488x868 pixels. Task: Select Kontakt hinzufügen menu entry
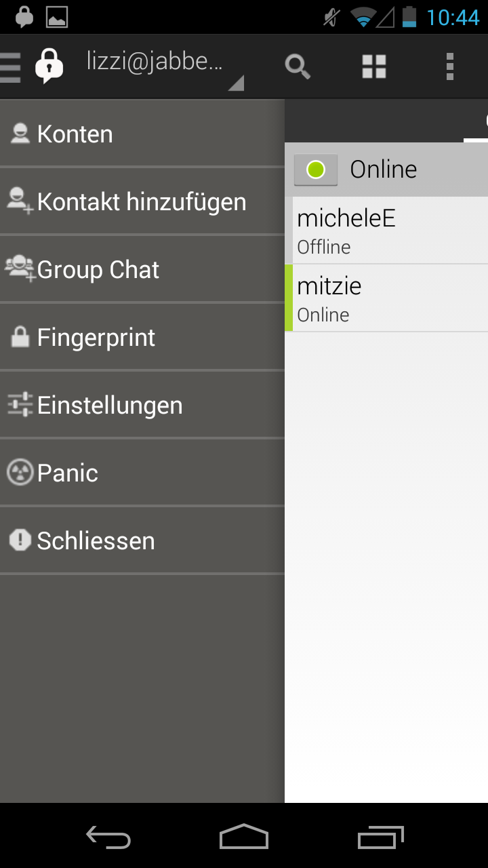(x=142, y=201)
